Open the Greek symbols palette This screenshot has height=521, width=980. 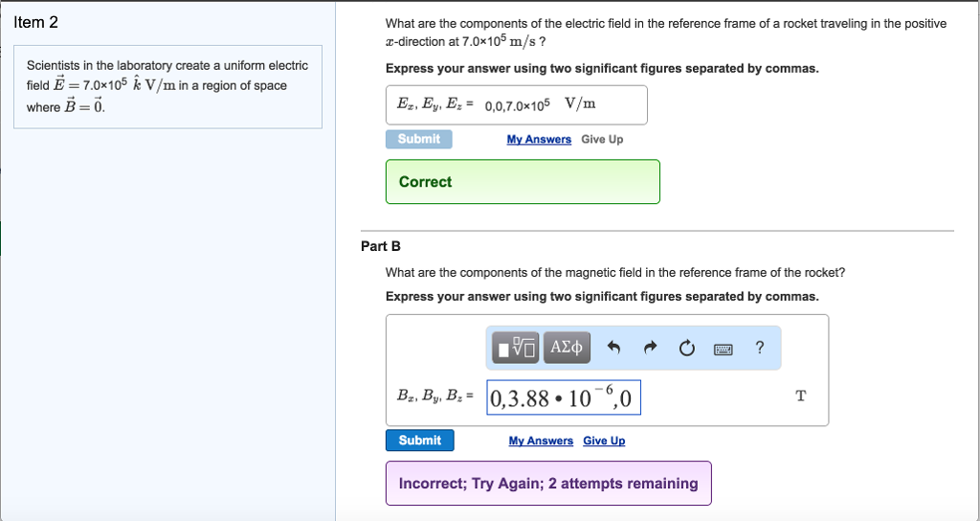coord(567,347)
